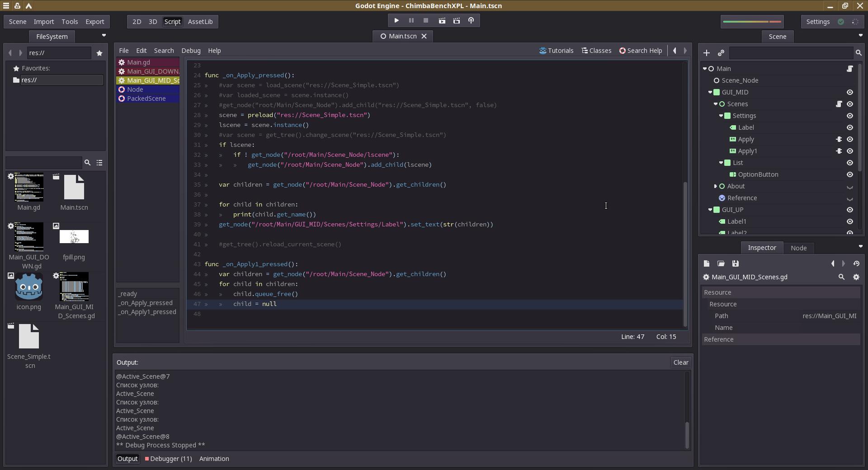Collapse the Settings node in scene tree
This screenshot has height=470, width=868.
721,116
